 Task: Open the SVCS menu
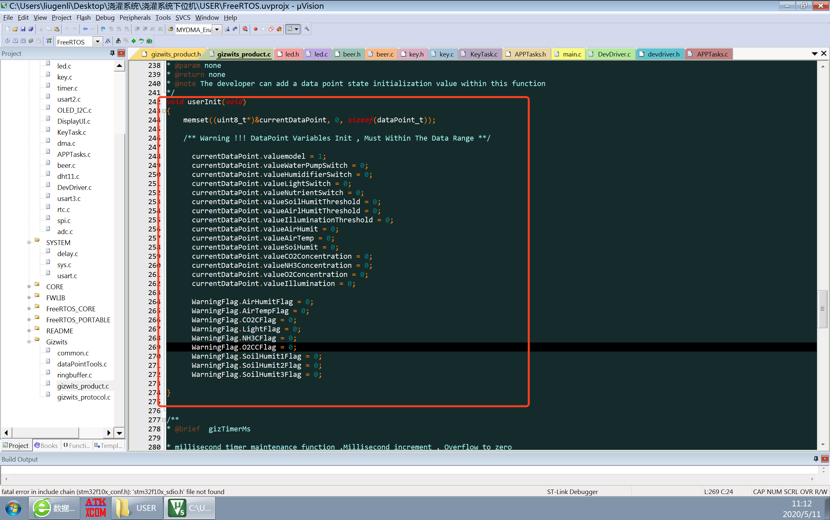183,17
